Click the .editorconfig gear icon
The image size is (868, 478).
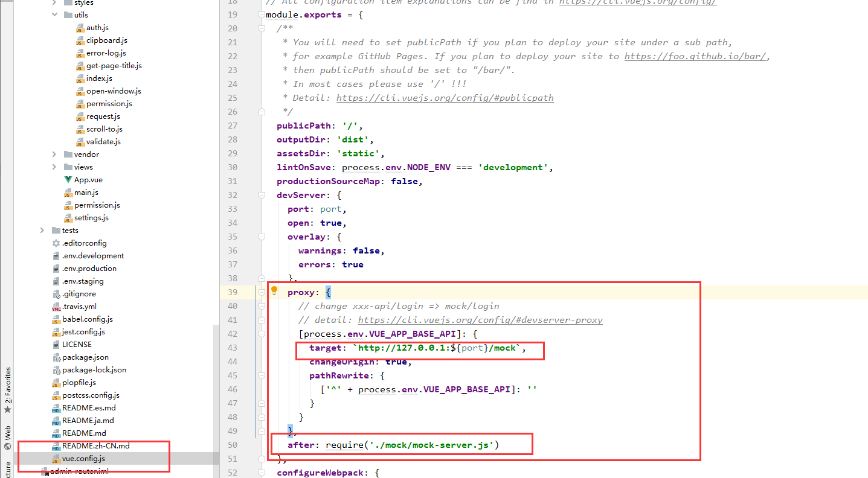click(x=56, y=243)
